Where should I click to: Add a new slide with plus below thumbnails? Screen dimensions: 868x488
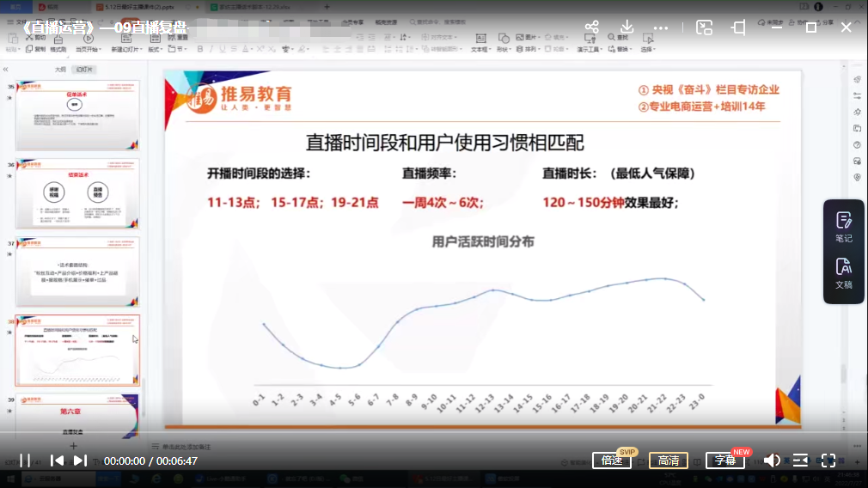73,445
